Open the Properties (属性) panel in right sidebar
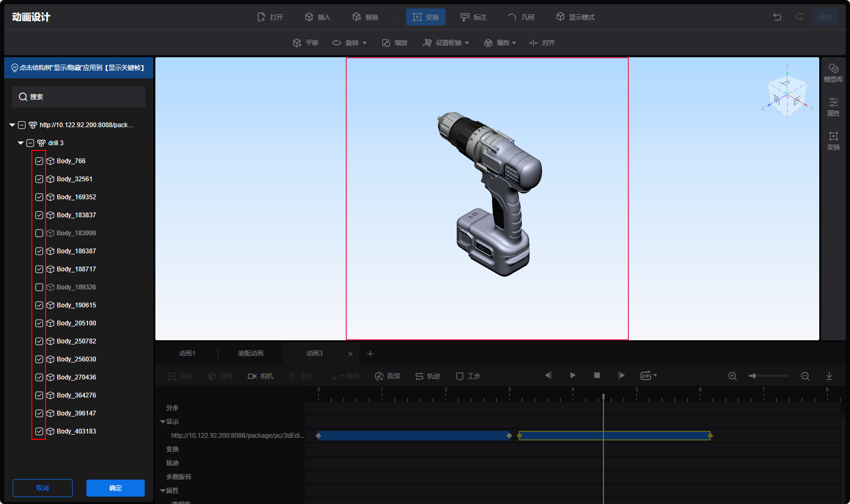Viewport: 850px width, 504px height. tap(833, 107)
